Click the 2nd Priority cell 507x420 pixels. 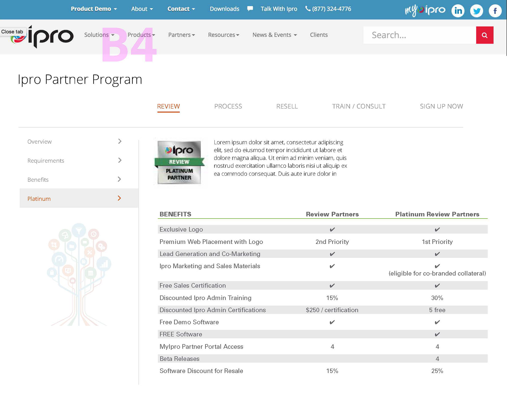[x=332, y=242]
